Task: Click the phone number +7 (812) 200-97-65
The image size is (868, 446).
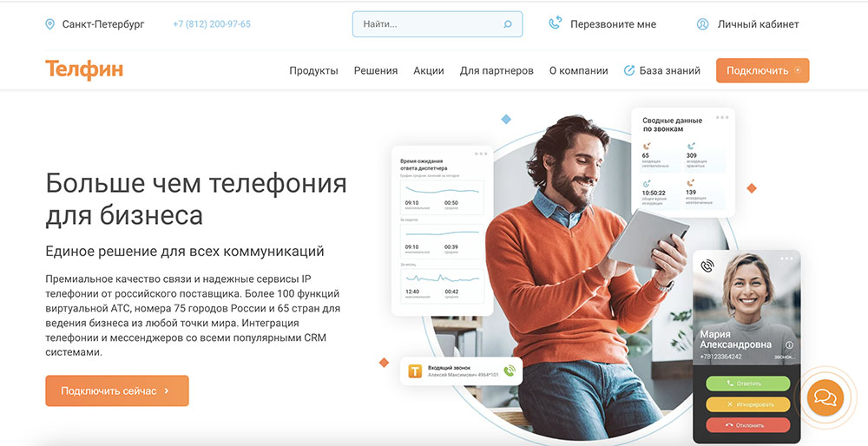Action: 212,24
